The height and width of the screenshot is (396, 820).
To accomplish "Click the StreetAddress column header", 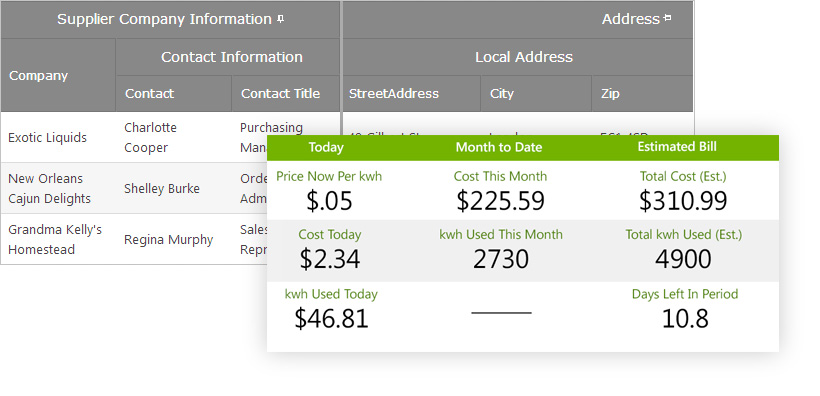I will tap(411, 94).
